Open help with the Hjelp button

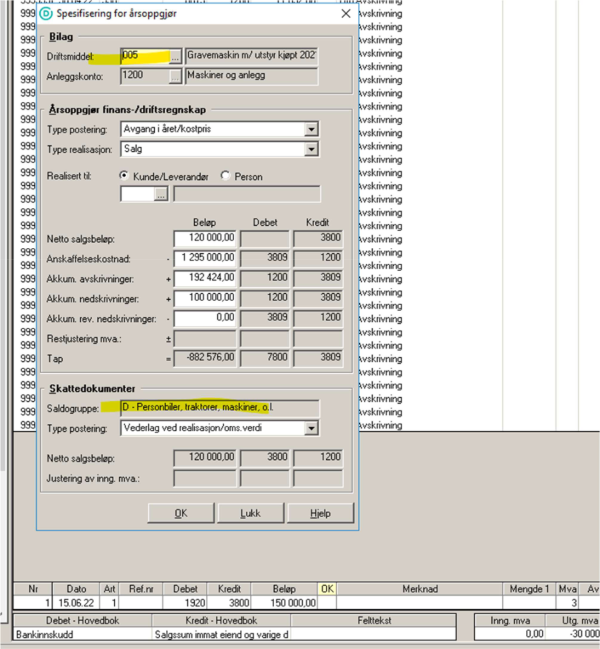pos(321,513)
